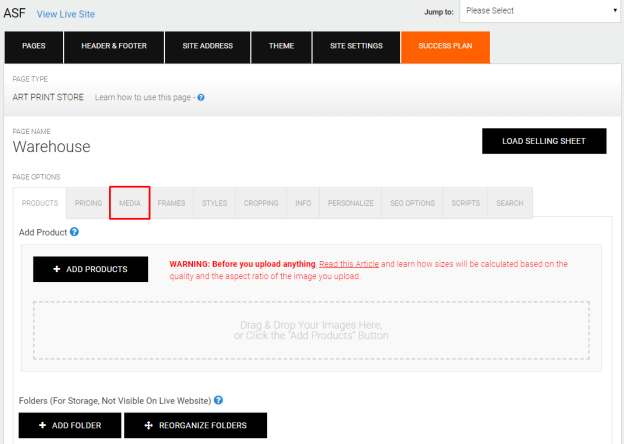Screen dimensions: 624x444
Task: Go to HEADER & FOOTER tab
Action: (x=114, y=47)
